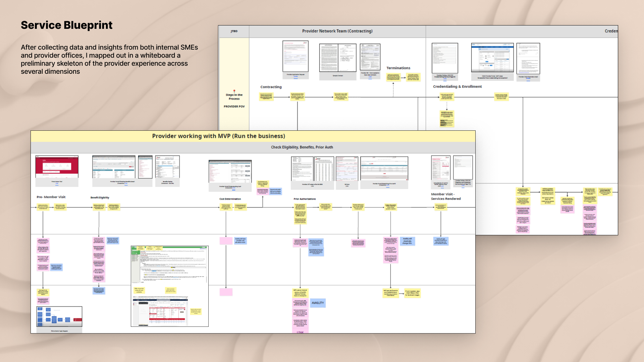This screenshot has width=644, height=362.
Task: Click the JTBD header cell
Action: click(x=234, y=31)
